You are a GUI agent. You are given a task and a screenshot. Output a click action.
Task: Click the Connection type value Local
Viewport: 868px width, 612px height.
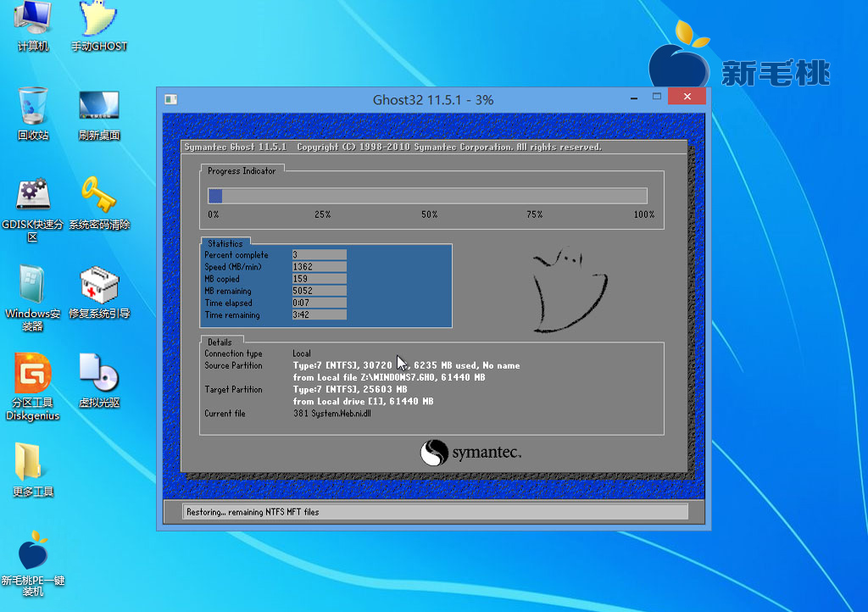pyautogui.click(x=302, y=353)
